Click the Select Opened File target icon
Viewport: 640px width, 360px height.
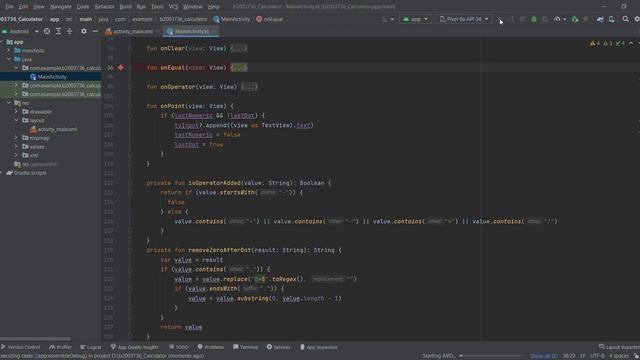click(x=47, y=31)
